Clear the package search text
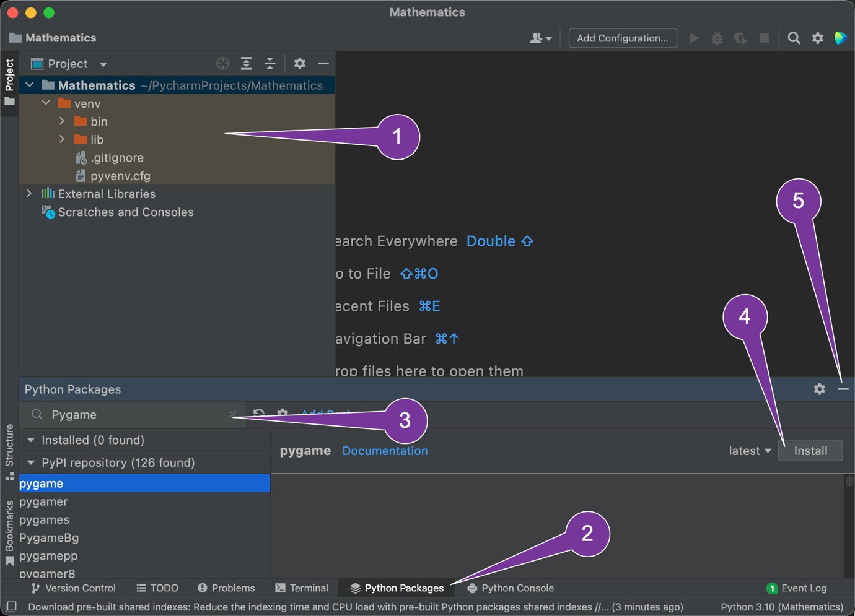Image resolution: width=855 pixels, height=616 pixels. tap(232, 414)
